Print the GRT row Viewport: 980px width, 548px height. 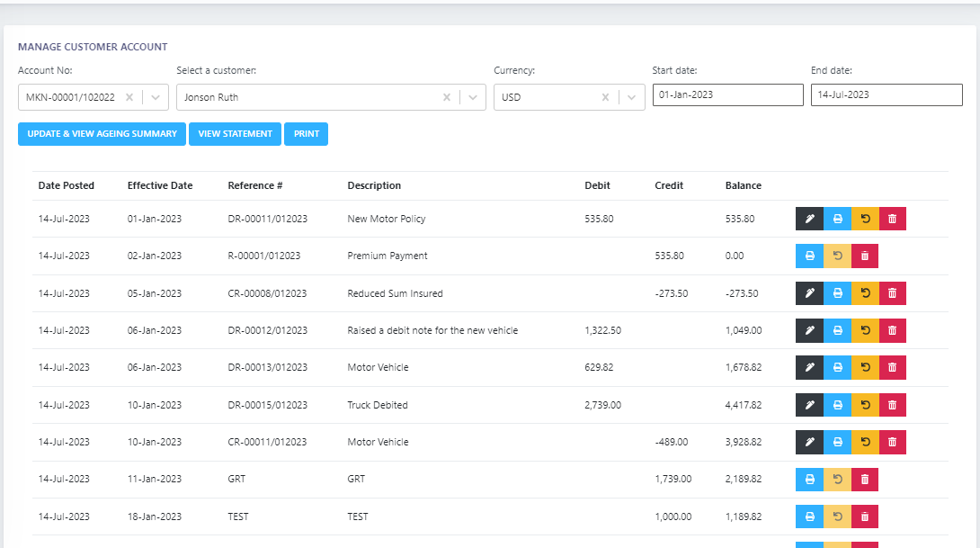(x=809, y=480)
